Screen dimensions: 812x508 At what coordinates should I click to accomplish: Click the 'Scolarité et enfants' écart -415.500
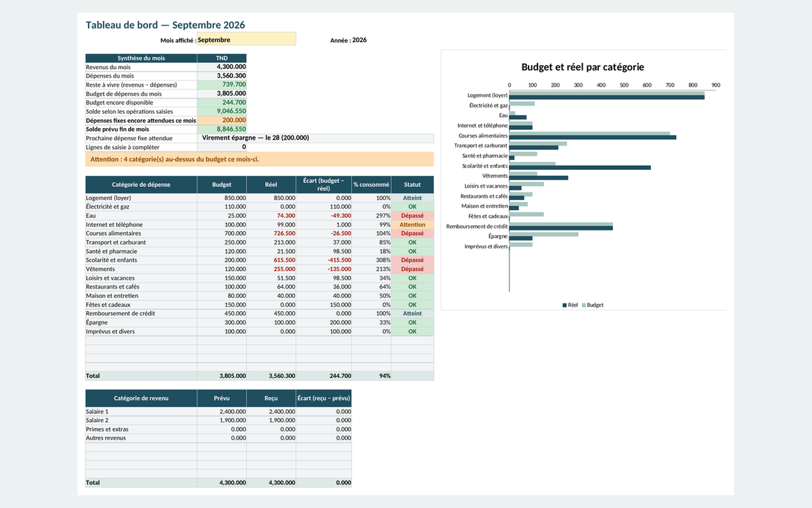(x=323, y=260)
